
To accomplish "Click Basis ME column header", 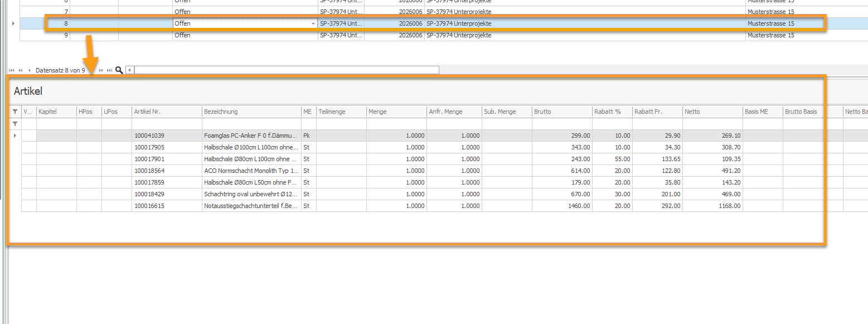I will tap(763, 112).
